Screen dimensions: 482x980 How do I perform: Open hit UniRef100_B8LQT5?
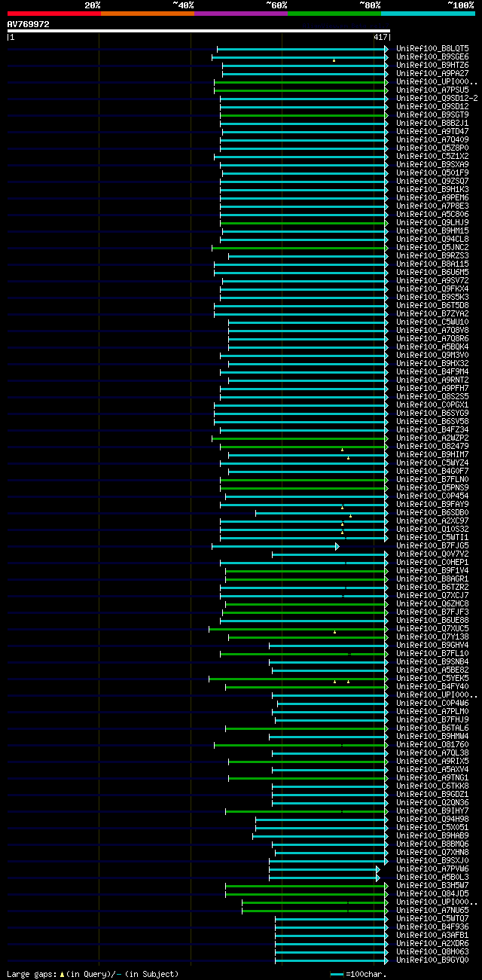coord(432,48)
